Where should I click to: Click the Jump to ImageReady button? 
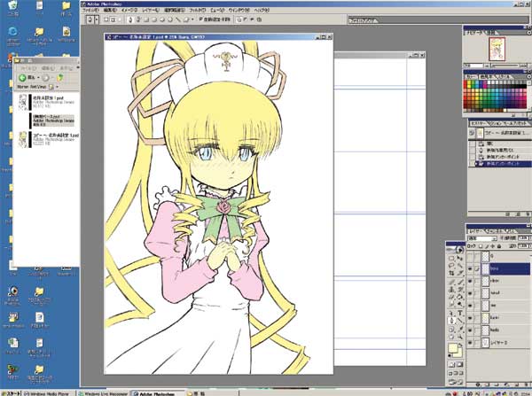coord(456,382)
